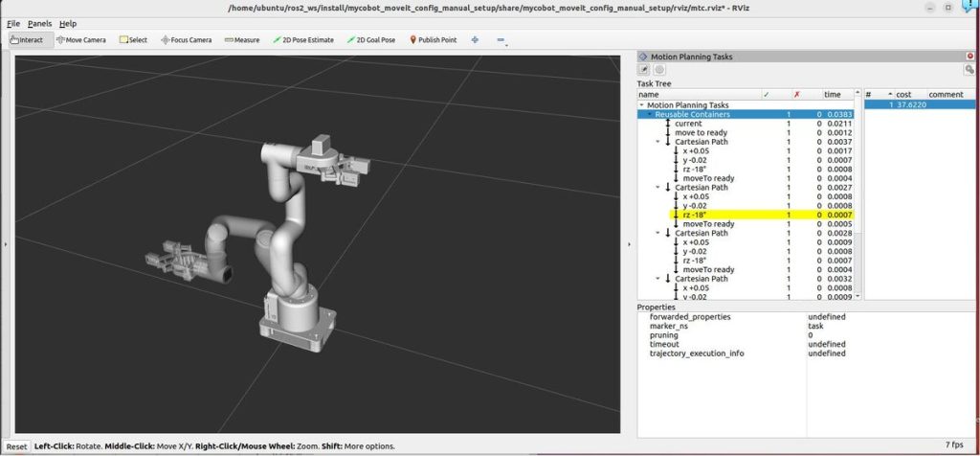
Task: Click the 'task' value of marker_ns
Action: pyautogui.click(x=815, y=326)
